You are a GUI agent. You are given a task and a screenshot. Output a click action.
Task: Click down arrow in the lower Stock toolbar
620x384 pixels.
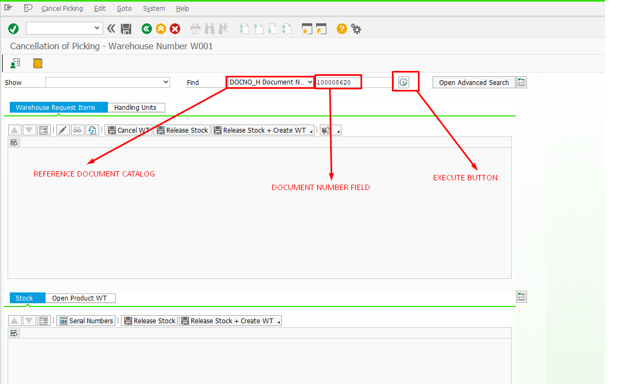point(29,321)
